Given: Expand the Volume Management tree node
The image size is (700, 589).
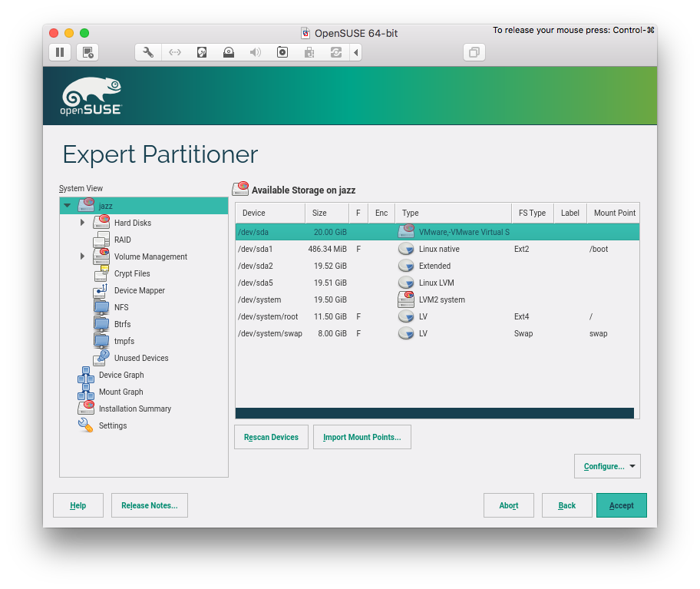Looking at the screenshot, I should point(82,256).
